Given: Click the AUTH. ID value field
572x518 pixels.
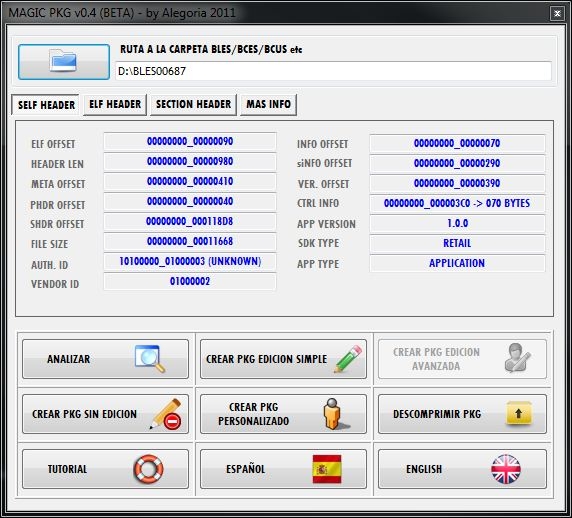Looking at the screenshot, I should 190,262.
